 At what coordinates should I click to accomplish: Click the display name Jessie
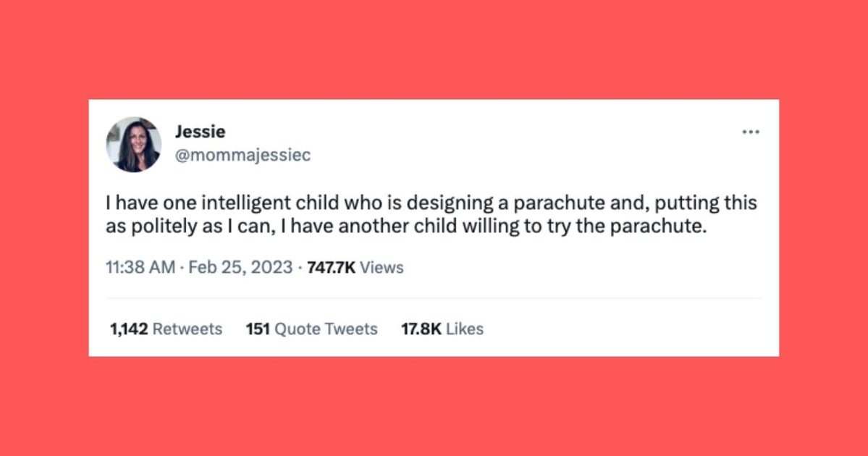(201, 132)
